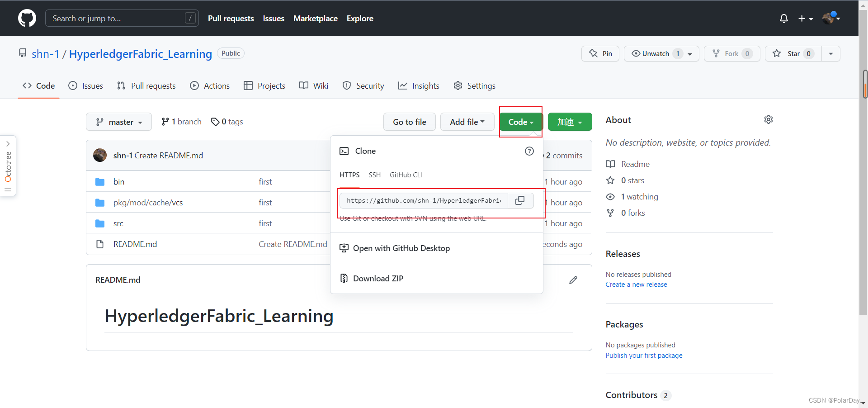This screenshot has height=408, width=868.
Task: Open the Security tab
Action: (363, 85)
